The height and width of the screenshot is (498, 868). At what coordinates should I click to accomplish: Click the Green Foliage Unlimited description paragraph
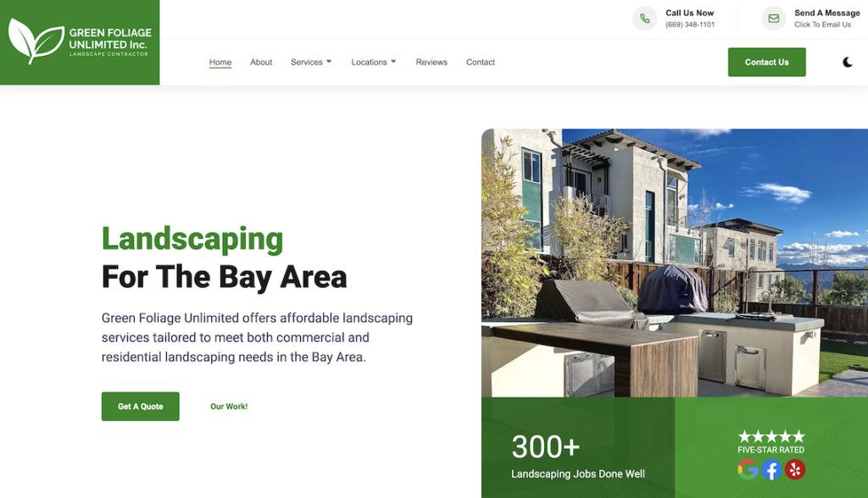[x=257, y=338]
